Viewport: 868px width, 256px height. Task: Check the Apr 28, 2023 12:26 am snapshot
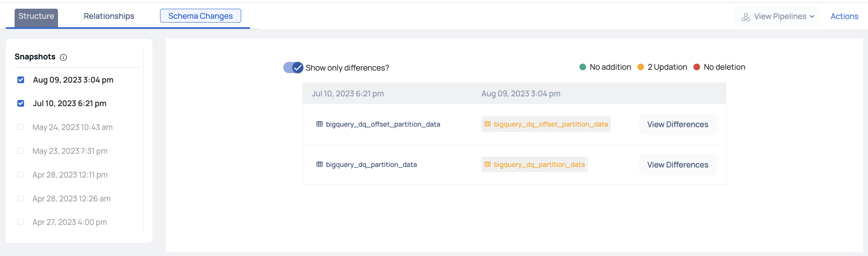coord(20,198)
